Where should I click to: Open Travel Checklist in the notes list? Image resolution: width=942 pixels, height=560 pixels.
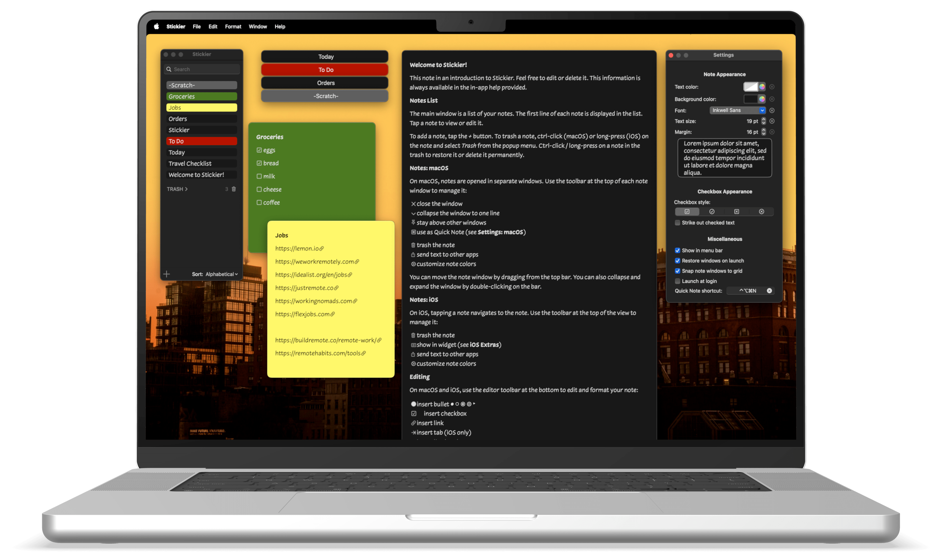[201, 163]
